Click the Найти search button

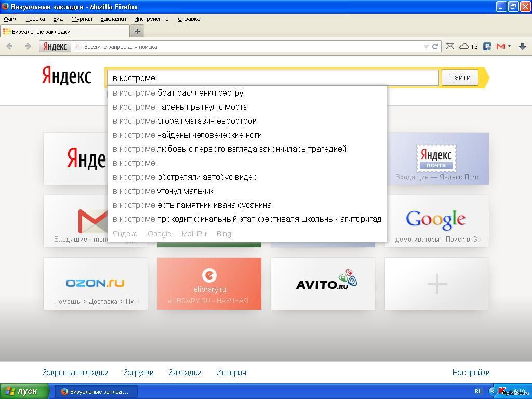[460, 77]
